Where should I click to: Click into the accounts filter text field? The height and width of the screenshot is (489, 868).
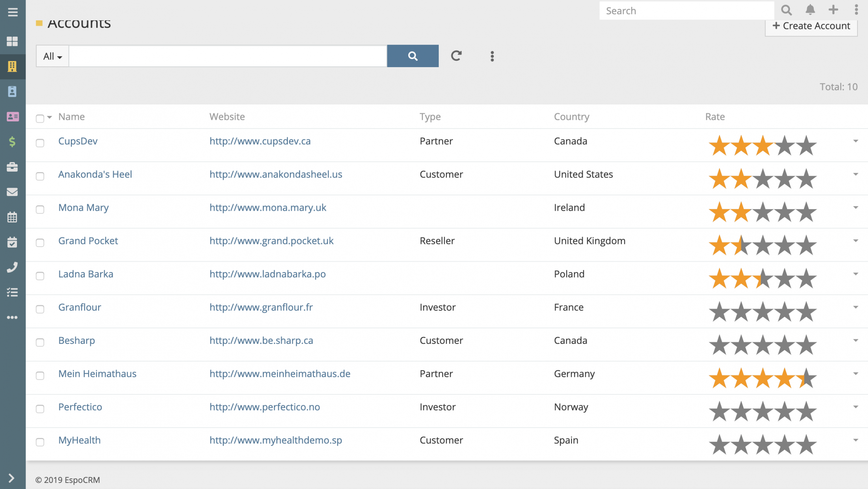click(228, 56)
